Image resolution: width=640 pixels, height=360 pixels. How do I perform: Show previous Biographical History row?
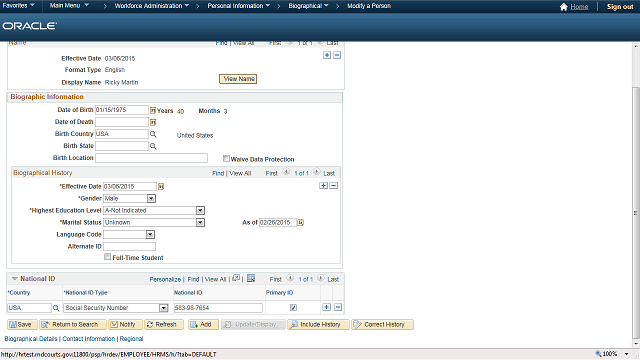(286, 172)
